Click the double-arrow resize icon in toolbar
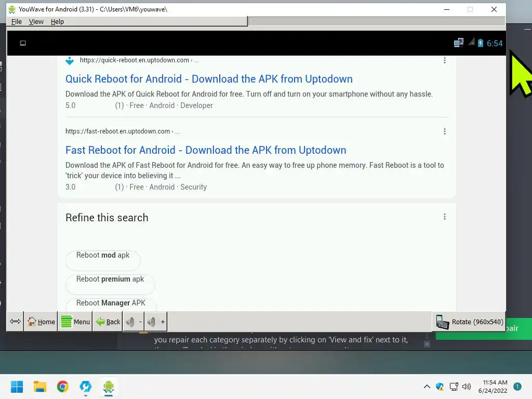Screen dimensions: 532x399 click(15, 321)
